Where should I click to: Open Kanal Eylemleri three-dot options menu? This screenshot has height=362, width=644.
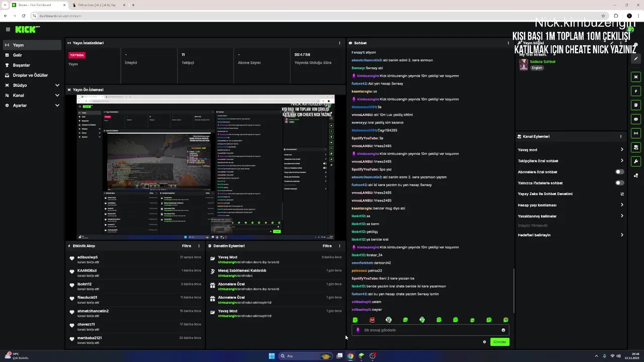tap(621, 137)
